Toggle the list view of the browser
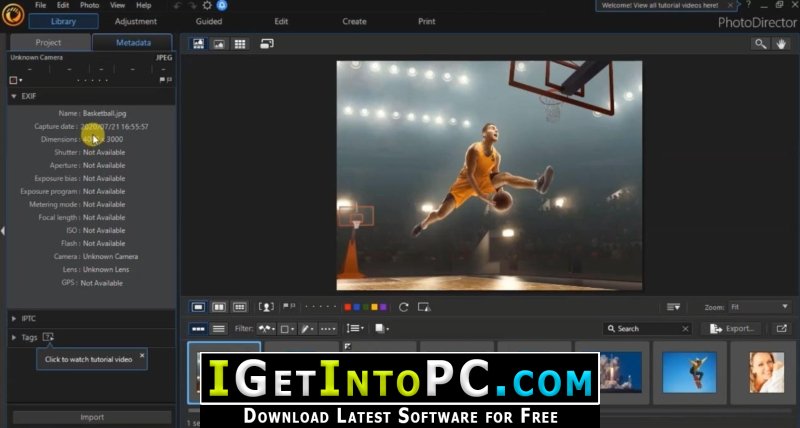 218,329
